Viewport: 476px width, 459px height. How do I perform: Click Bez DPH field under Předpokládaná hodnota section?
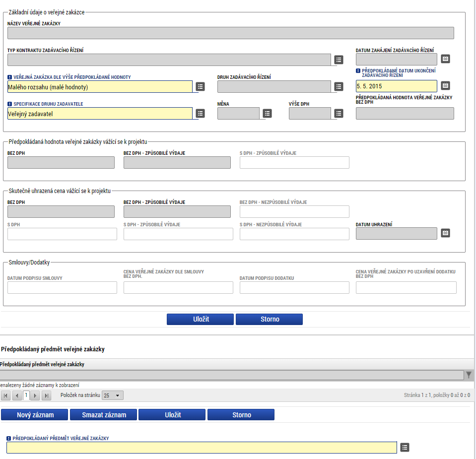click(61, 162)
